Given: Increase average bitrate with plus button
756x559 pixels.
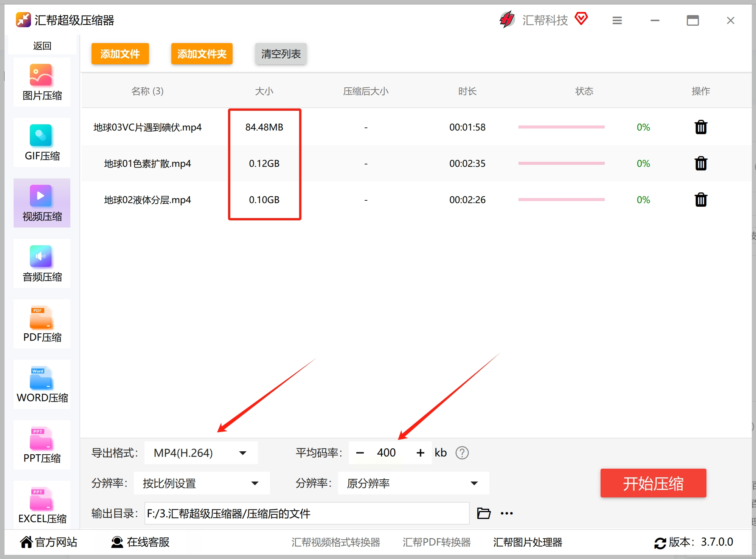Looking at the screenshot, I should click(x=420, y=453).
